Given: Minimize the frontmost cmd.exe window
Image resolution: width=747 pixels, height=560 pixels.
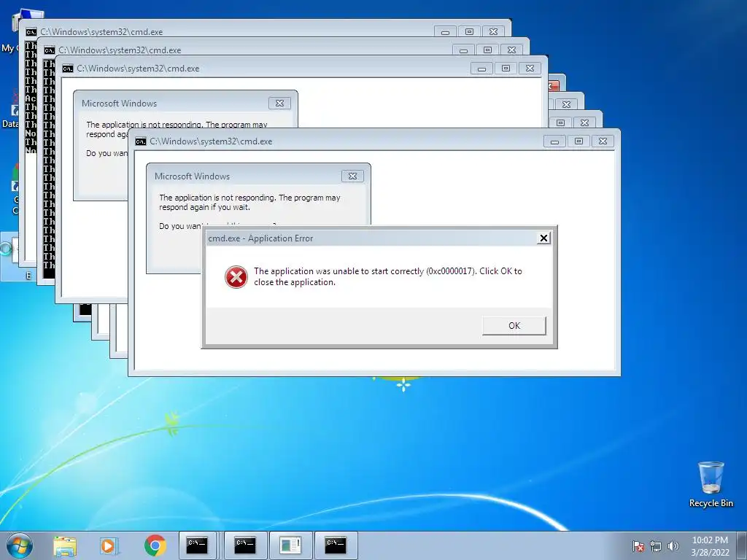Looking at the screenshot, I should click(x=554, y=141).
